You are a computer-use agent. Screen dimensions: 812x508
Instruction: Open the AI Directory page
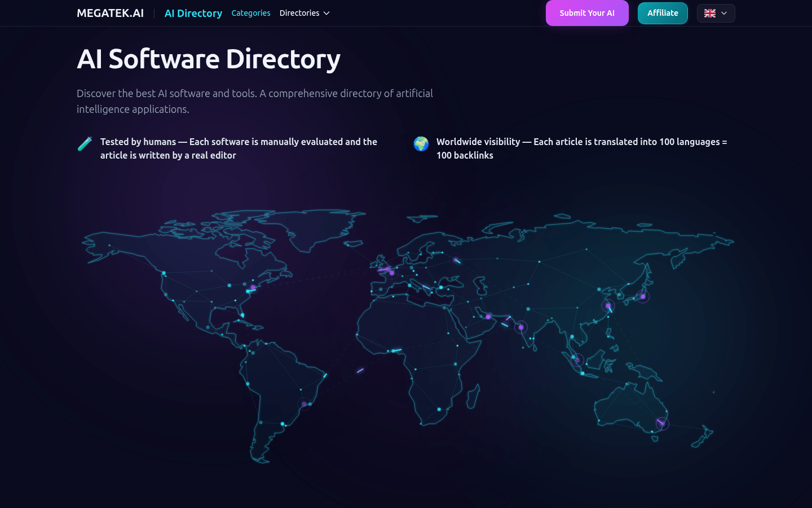tap(193, 13)
